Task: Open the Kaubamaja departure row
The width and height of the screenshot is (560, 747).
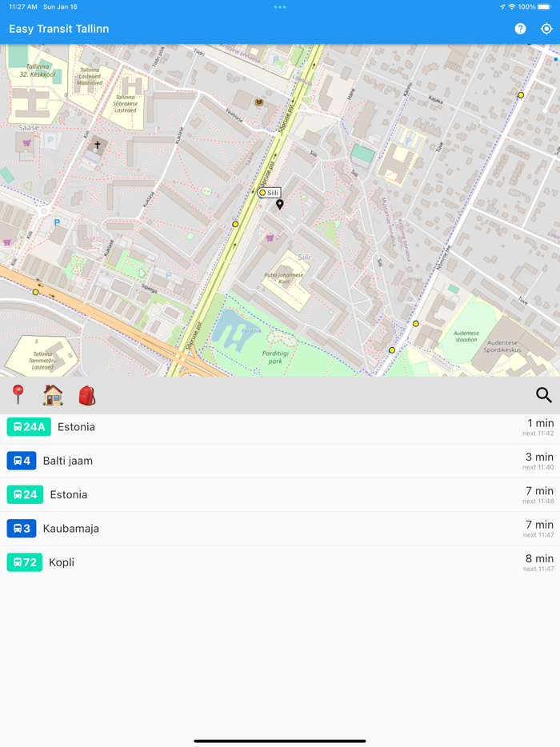Action: [x=280, y=529]
